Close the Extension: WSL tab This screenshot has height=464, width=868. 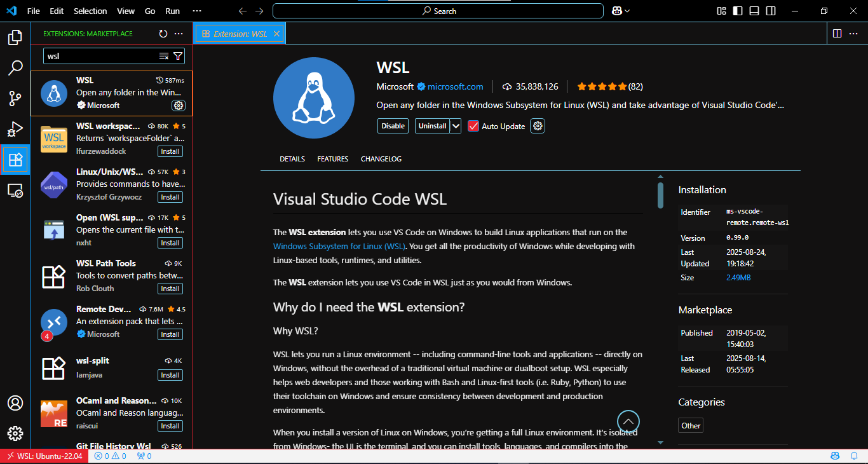click(276, 34)
